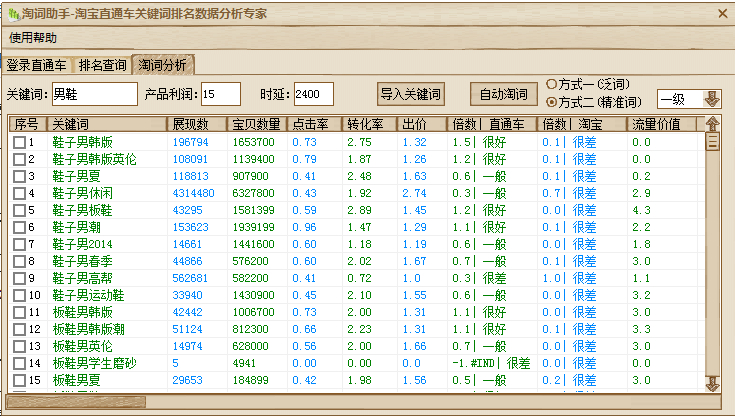Click conversion rate 2.89

point(360,210)
